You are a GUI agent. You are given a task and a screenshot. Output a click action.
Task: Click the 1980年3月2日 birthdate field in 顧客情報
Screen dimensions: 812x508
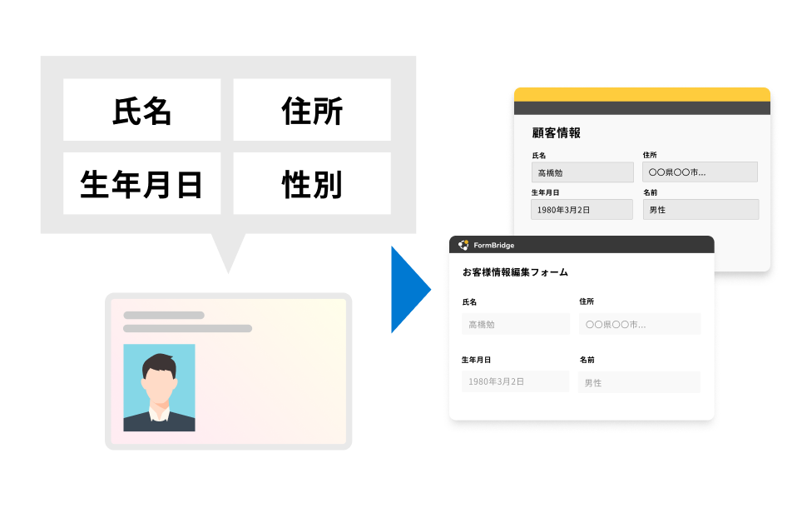coord(582,209)
